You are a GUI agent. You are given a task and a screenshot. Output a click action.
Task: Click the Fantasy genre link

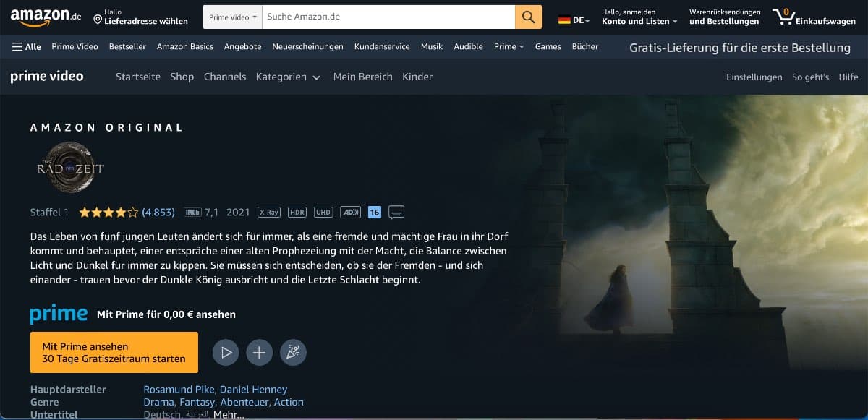tap(197, 402)
